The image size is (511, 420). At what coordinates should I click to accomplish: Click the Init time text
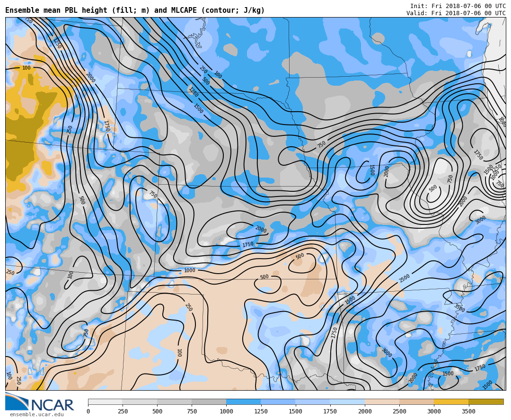tap(458, 6)
